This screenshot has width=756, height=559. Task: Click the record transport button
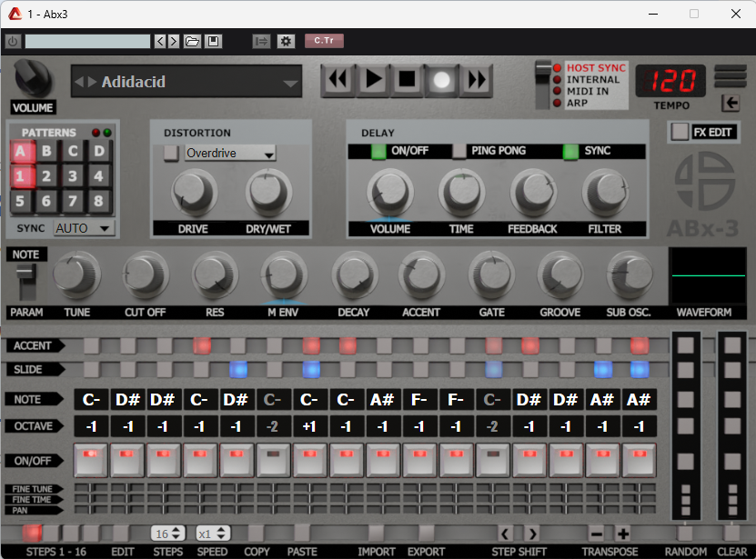441,79
